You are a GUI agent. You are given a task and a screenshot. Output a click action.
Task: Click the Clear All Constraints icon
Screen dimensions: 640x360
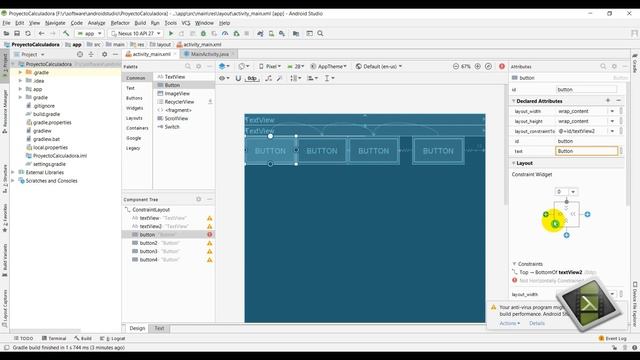pyautogui.click(x=269, y=78)
